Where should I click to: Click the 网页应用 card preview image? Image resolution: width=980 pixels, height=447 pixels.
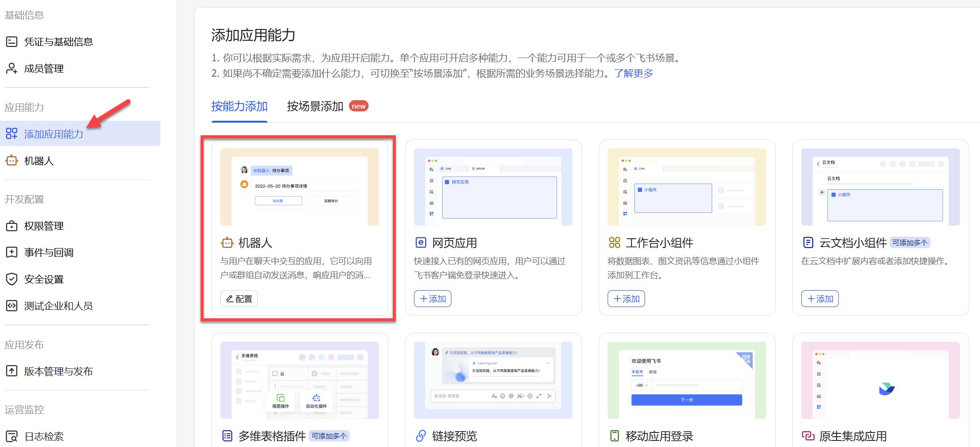tap(493, 187)
